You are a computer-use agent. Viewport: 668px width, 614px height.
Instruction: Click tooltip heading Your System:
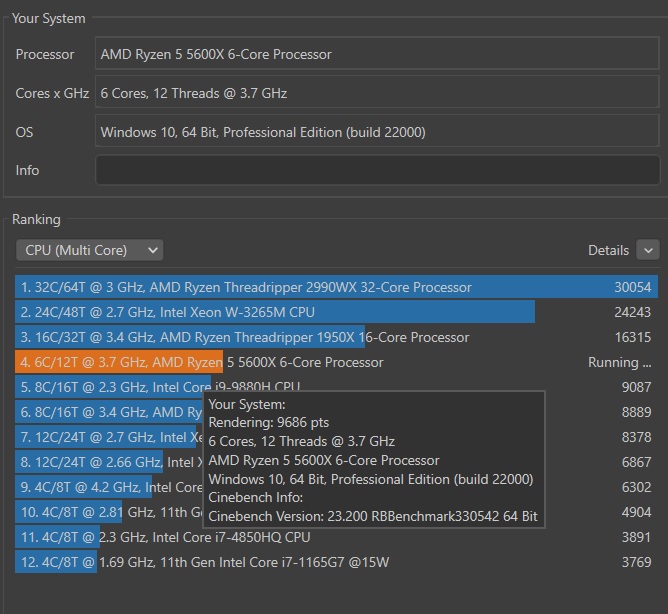[x=247, y=404]
